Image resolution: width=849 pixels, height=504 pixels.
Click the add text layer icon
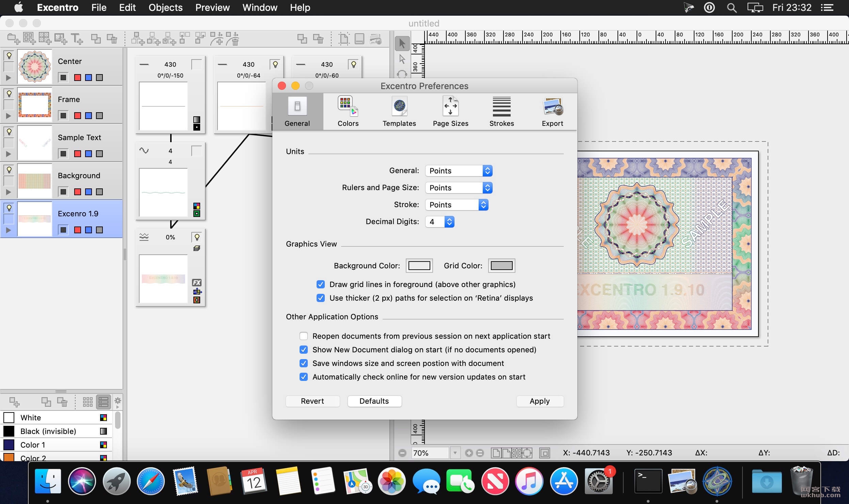[77, 39]
